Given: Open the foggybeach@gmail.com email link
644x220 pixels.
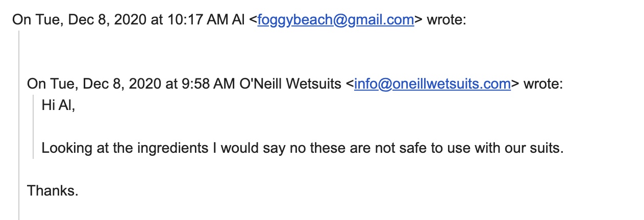Looking at the screenshot, I should tap(335, 20).
